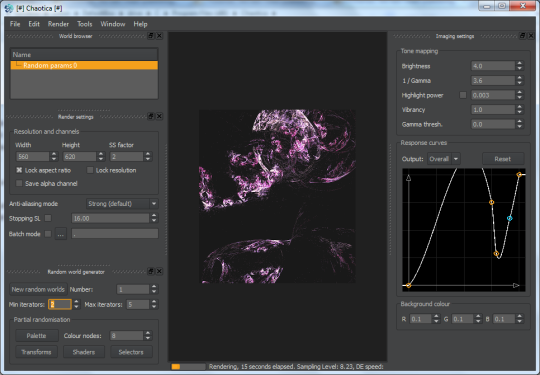The image size is (540, 375).
Task: Open the Edit menu
Action: tap(34, 24)
